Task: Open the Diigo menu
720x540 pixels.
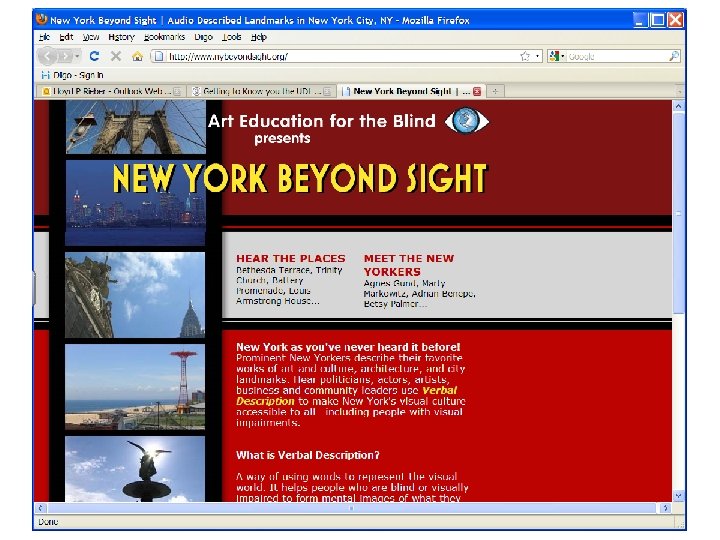Action: click(x=203, y=37)
